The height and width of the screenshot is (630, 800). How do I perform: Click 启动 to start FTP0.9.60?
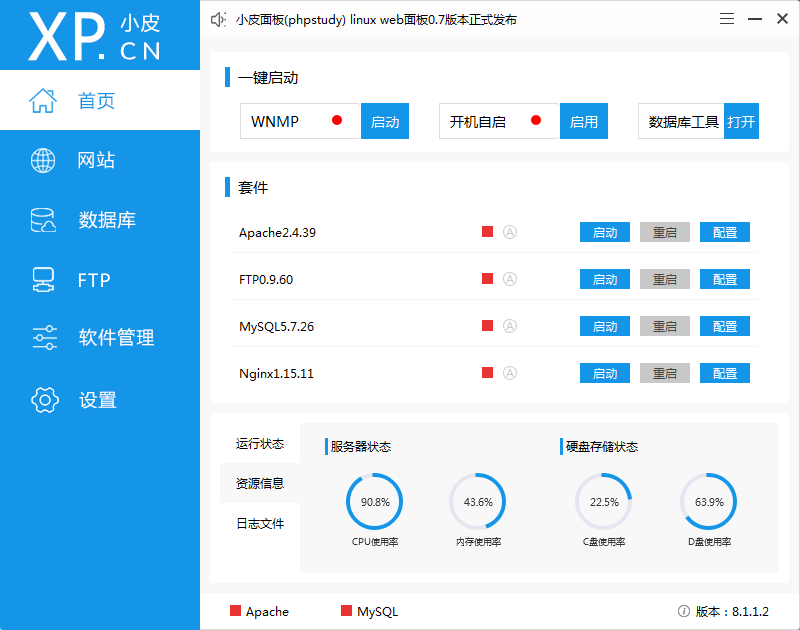(604, 278)
